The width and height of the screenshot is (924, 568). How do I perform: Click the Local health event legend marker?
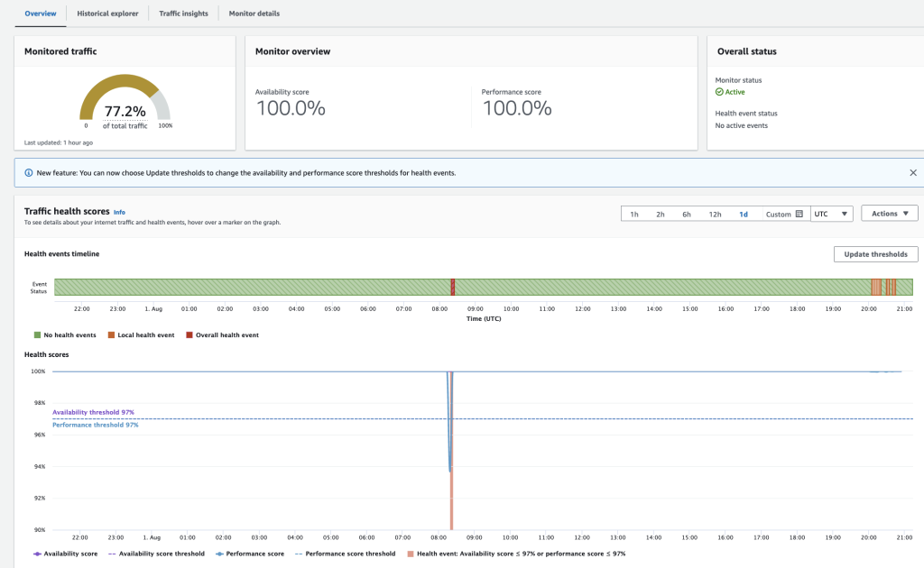coord(109,334)
